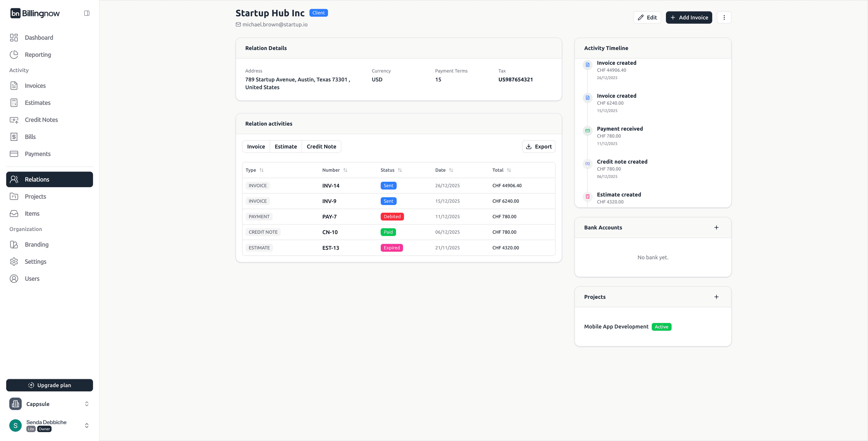Viewport: 868px width, 441px height.
Task: Open Credit Notes sidebar icon
Action: (x=14, y=120)
